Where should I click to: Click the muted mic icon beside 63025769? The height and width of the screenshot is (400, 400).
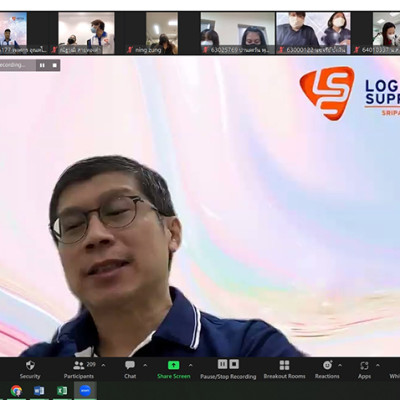pos(206,50)
